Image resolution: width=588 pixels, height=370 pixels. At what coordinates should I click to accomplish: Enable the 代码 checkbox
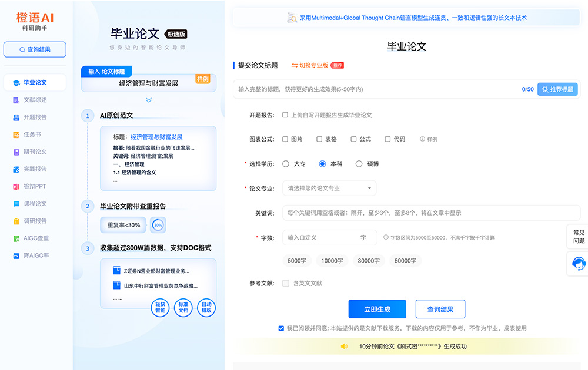(x=387, y=139)
